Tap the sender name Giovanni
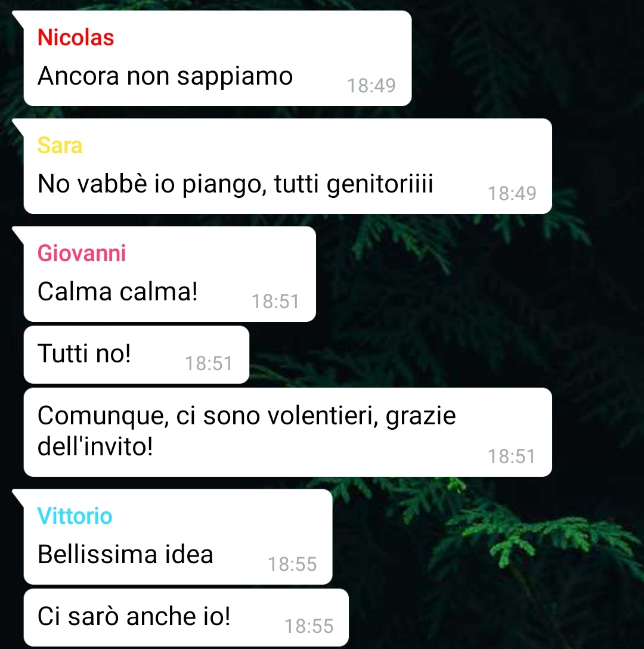The height and width of the screenshot is (649, 644). (x=82, y=253)
